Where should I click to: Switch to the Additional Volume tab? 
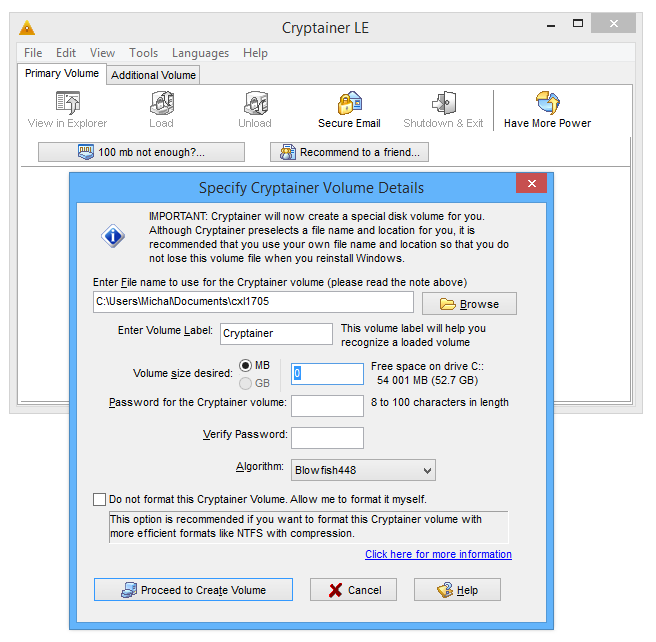[x=153, y=75]
